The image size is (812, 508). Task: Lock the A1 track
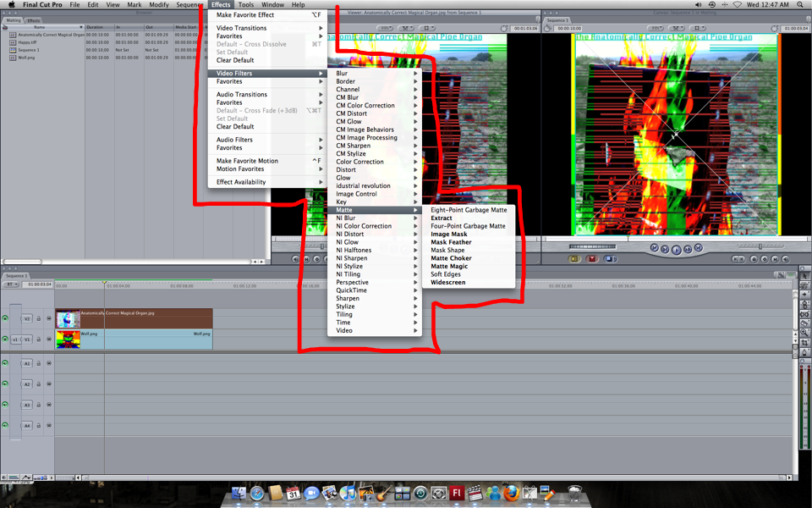[x=39, y=363]
